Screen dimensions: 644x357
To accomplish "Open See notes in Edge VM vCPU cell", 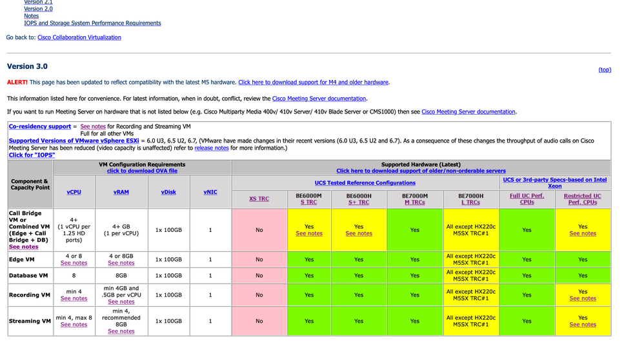I will point(74,263).
